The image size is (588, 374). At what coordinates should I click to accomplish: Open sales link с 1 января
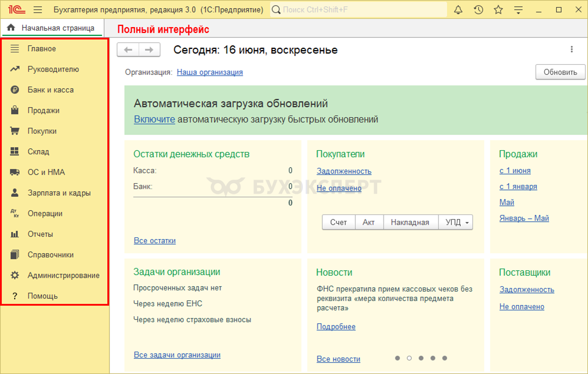(518, 186)
